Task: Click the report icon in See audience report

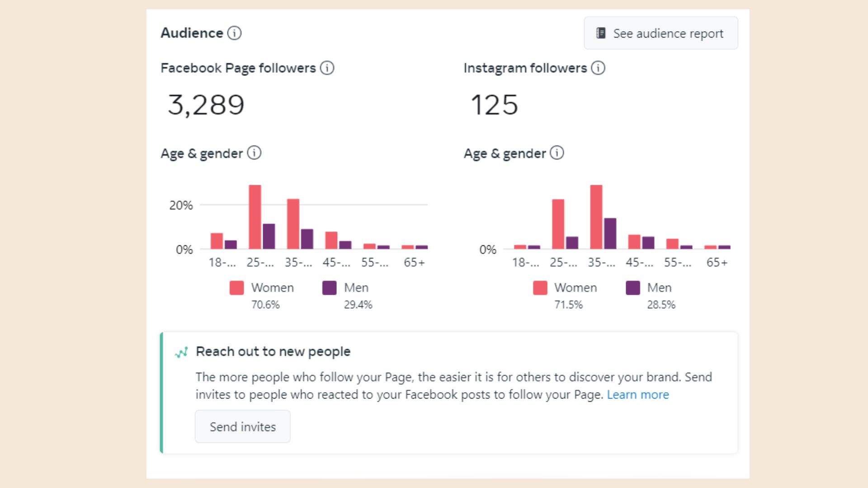Action: pos(601,33)
